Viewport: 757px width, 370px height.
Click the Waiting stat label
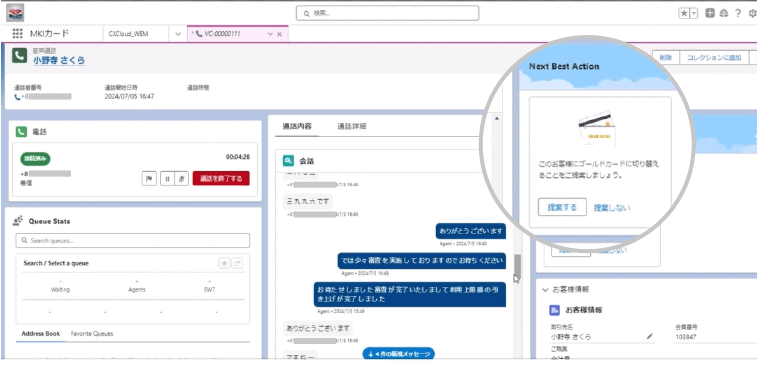point(60,289)
